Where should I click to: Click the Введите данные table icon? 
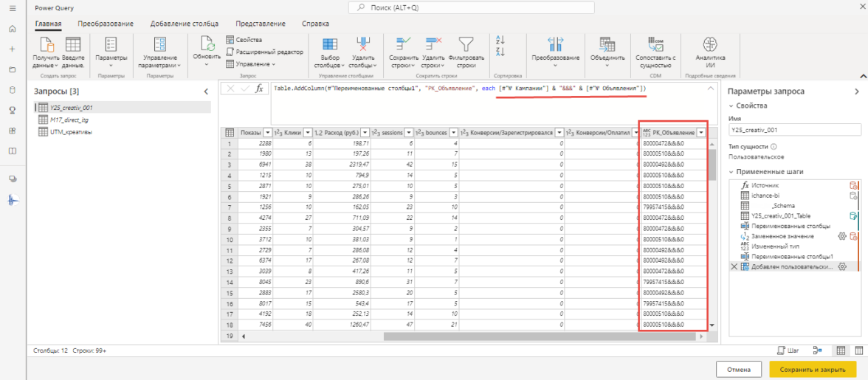click(x=73, y=44)
